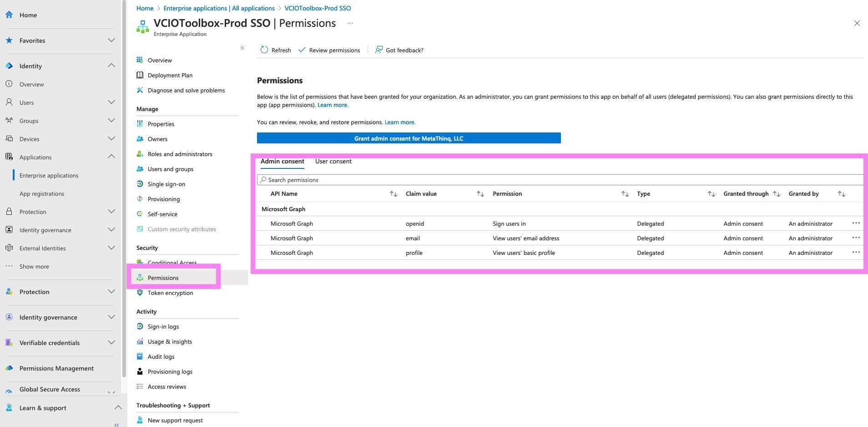Sort table by Permission column arrows
Screen dimensions: 868x427
(625, 194)
